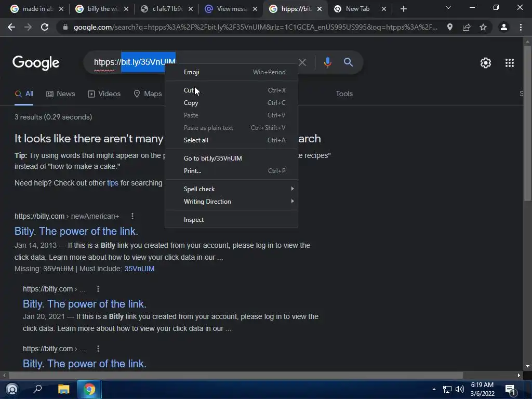Image resolution: width=532 pixels, height=399 pixels.
Task: Open tab search chevron in title bar
Action: click(448, 7)
